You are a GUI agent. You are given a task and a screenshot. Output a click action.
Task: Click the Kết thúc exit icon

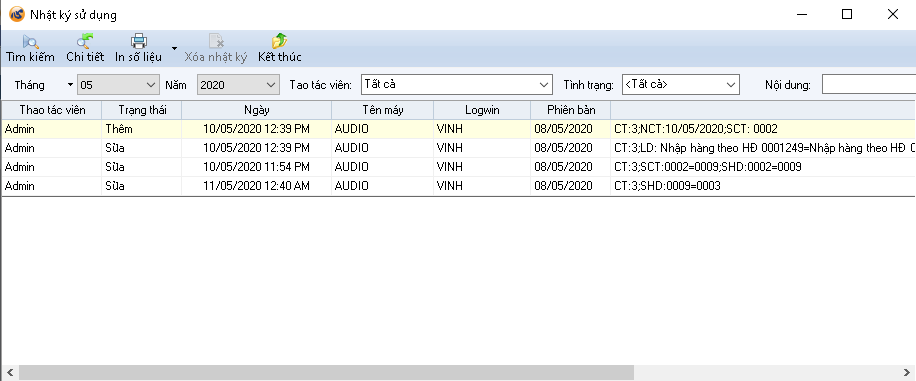pyautogui.click(x=279, y=41)
